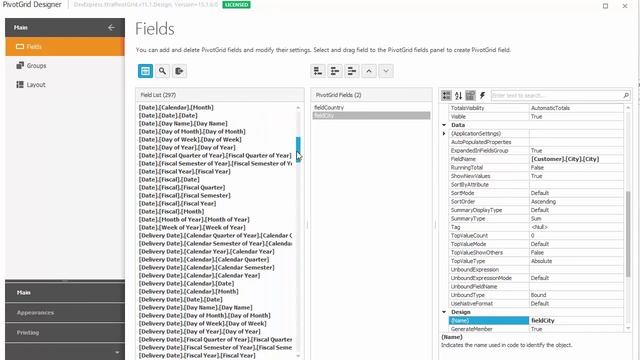
Task: Maximize the PivotGrid Designer window
Action: 605,6
